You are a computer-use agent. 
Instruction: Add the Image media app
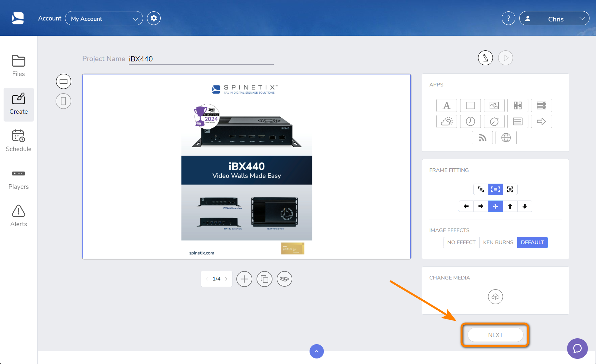pos(494,105)
